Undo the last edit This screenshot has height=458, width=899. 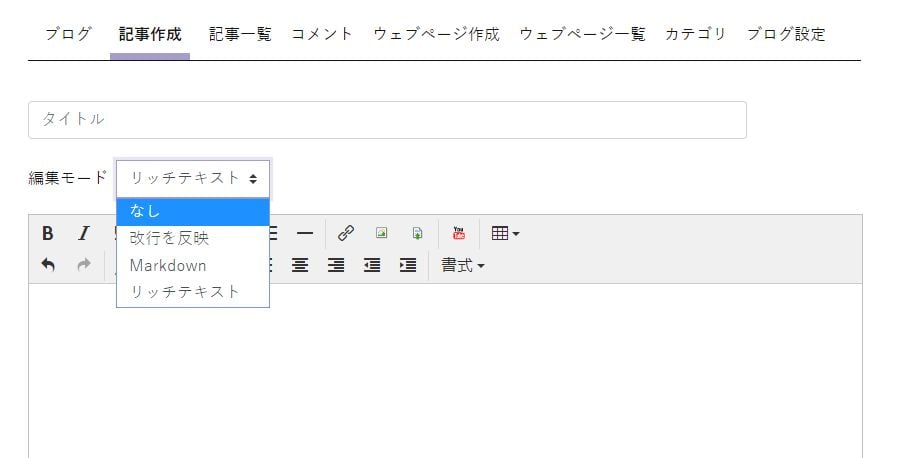pos(48,265)
